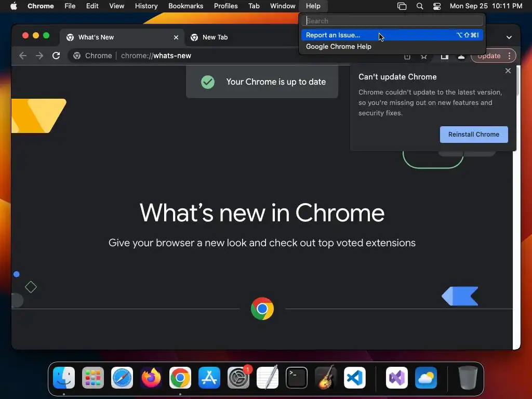Expand the tab search chevron
The height and width of the screenshot is (399, 532).
point(509,37)
